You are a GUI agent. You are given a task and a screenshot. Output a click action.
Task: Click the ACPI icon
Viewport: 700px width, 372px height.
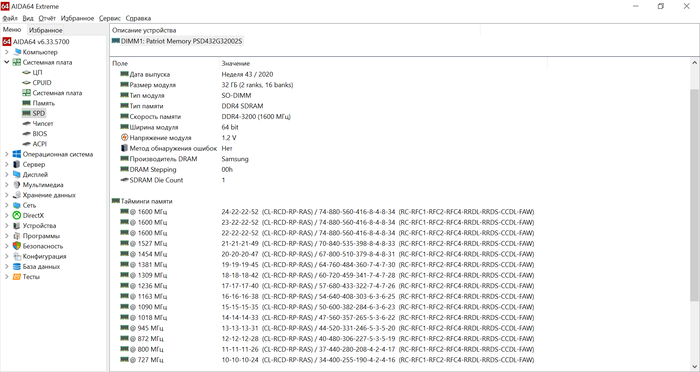[x=26, y=144]
